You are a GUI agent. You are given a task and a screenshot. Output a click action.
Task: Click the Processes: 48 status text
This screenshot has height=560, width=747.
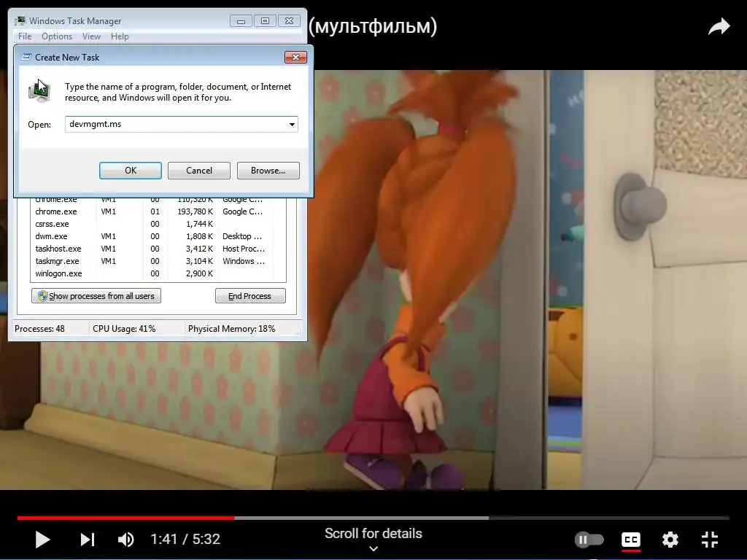[x=39, y=329]
